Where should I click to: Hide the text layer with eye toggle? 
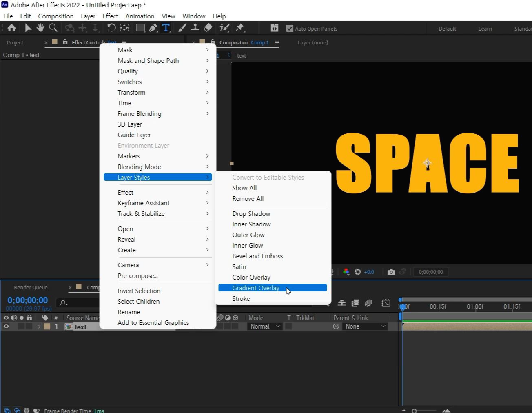click(x=6, y=326)
